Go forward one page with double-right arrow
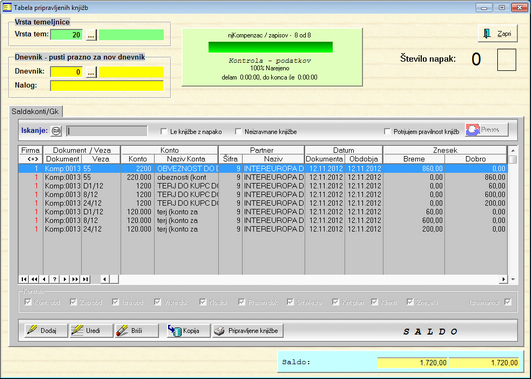This screenshot has width=531, height=379. point(75,279)
